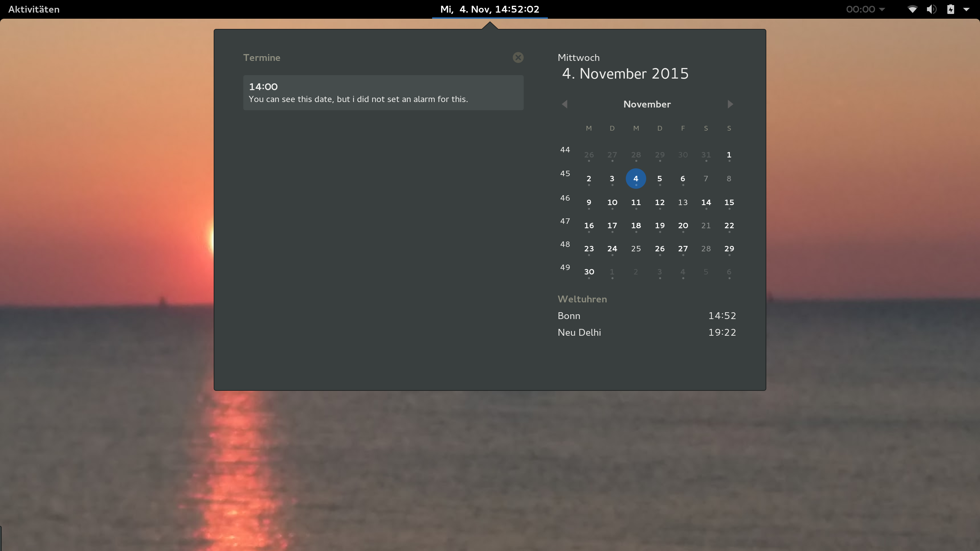Select November 2 in calendar
Viewport: 980px width, 551px height.
pyautogui.click(x=589, y=178)
